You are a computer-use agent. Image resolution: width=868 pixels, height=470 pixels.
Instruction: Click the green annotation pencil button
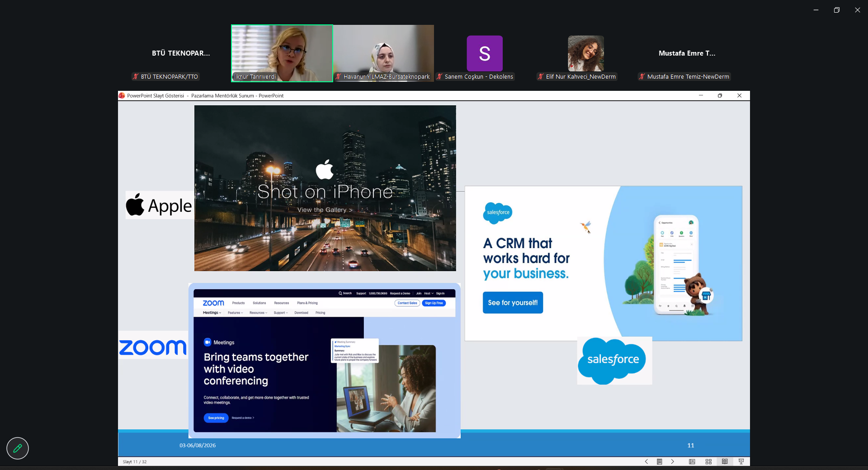(18, 448)
